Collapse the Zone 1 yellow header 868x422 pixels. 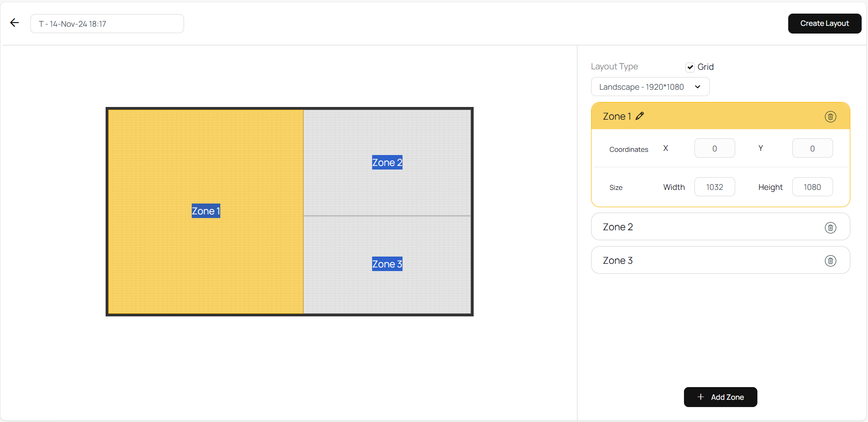click(x=725, y=116)
